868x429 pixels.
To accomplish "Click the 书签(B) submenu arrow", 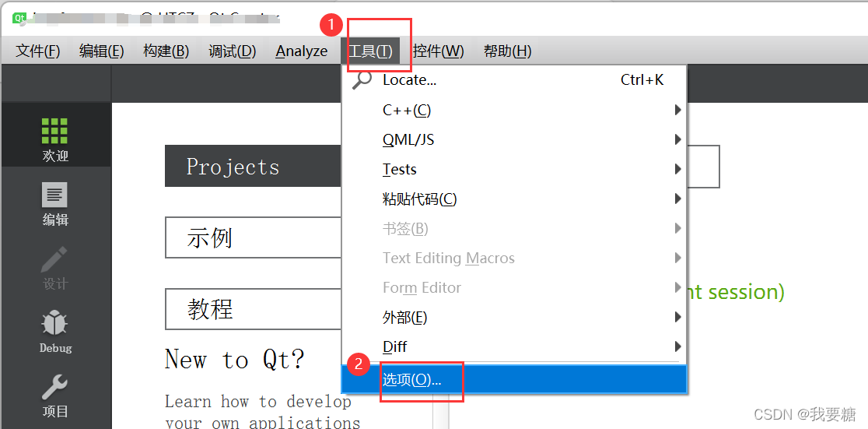I will pos(677,228).
